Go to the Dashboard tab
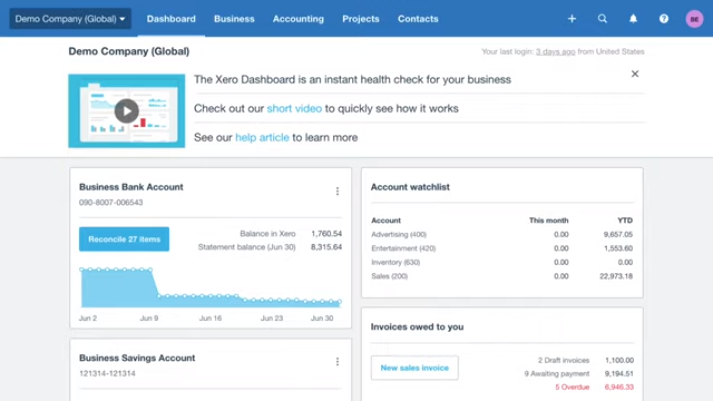The image size is (713, 401). click(171, 19)
